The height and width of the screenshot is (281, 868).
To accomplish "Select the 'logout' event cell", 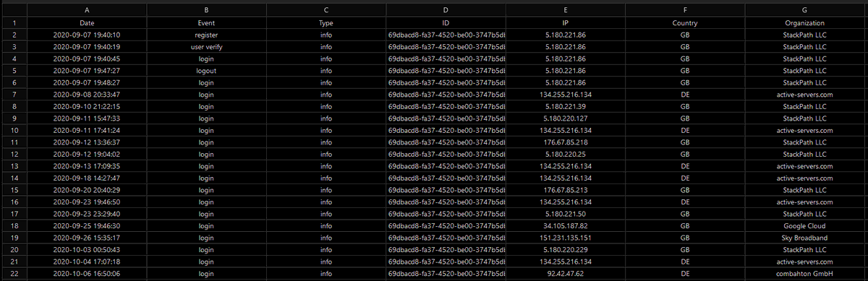I will 206,71.
